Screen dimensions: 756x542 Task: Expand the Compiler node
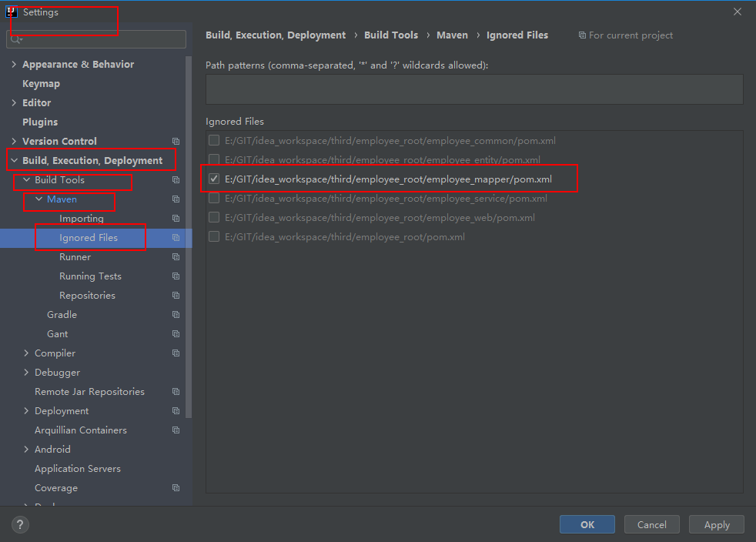[26, 353]
